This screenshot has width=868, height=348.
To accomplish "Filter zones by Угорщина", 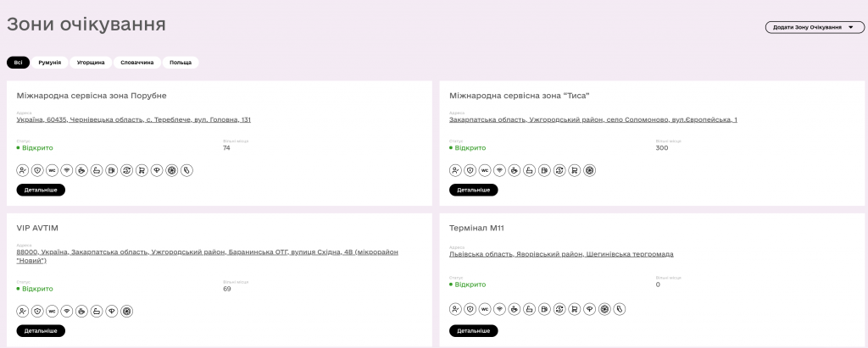I will pyautogui.click(x=91, y=63).
